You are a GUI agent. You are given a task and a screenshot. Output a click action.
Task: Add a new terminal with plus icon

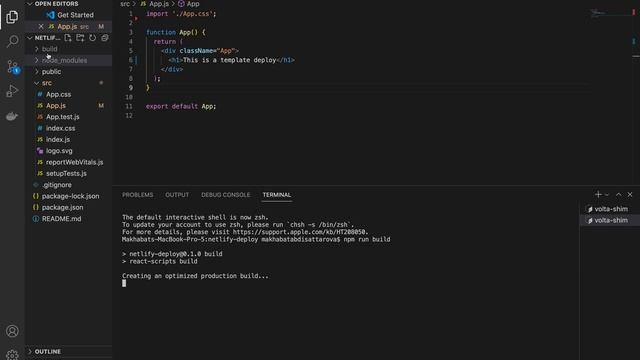coord(598,195)
